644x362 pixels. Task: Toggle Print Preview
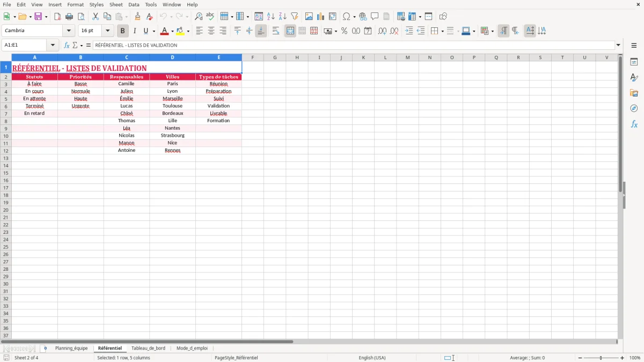point(81,17)
